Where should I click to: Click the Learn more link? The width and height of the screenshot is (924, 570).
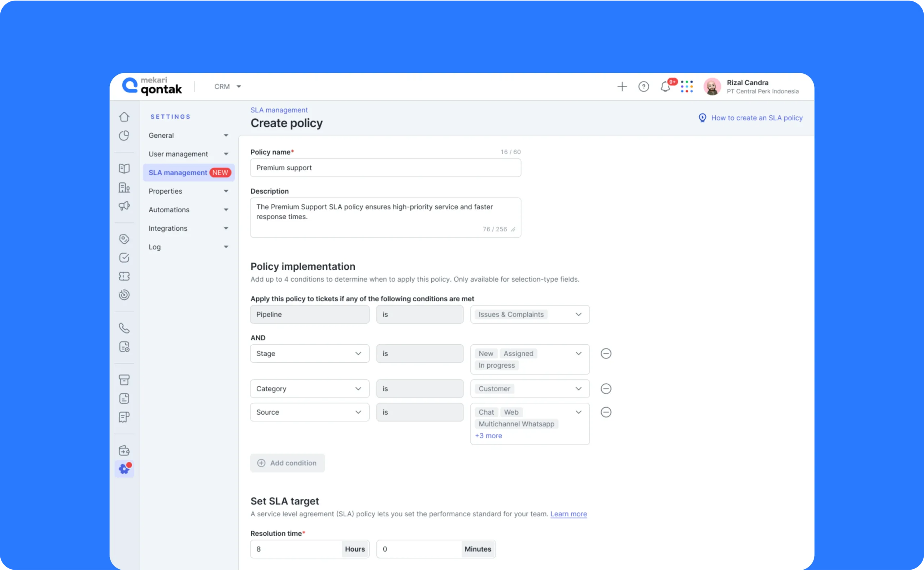pyautogui.click(x=568, y=514)
